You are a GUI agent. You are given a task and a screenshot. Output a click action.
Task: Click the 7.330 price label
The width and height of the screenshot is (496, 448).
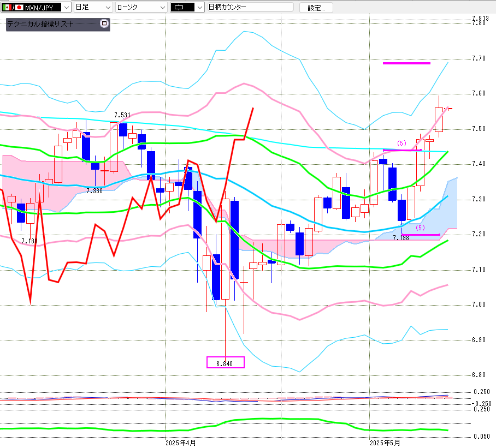click(95, 191)
